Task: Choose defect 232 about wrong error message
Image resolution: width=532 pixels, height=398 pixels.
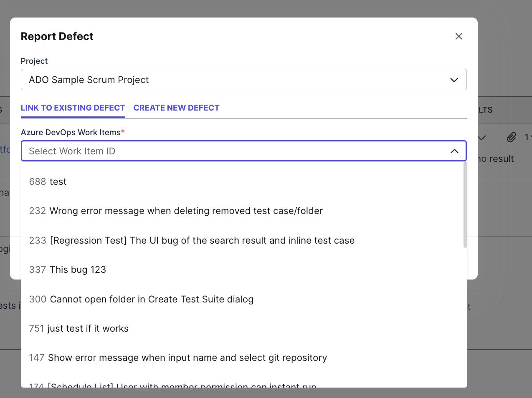Action: click(x=176, y=211)
